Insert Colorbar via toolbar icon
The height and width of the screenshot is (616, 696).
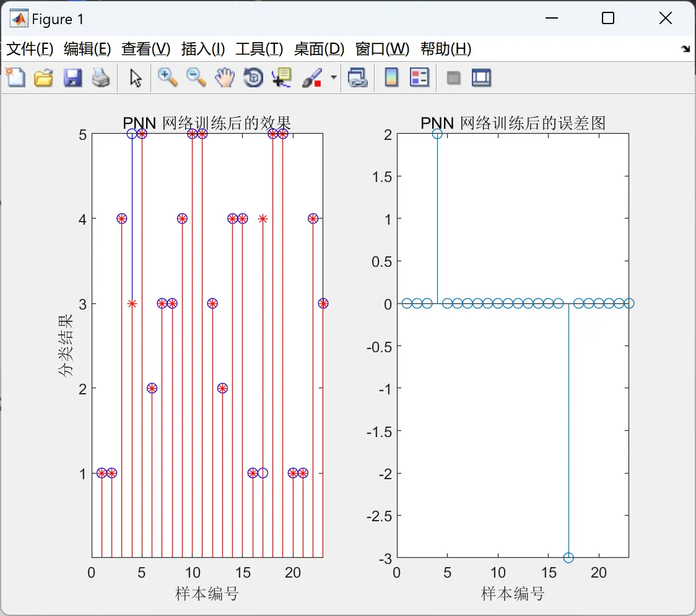[x=391, y=77]
